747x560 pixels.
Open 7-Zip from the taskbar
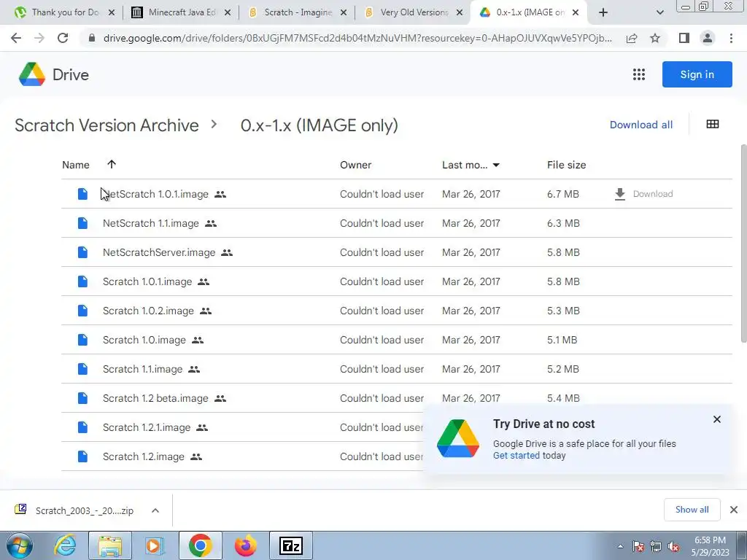pyautogui.click(x=291, y=545)
